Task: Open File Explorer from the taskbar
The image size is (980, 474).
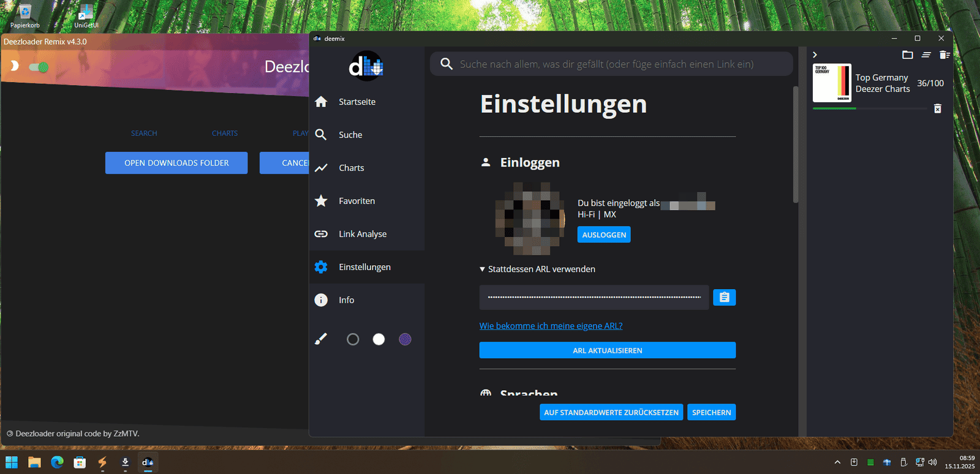Action: coord(34,462)
